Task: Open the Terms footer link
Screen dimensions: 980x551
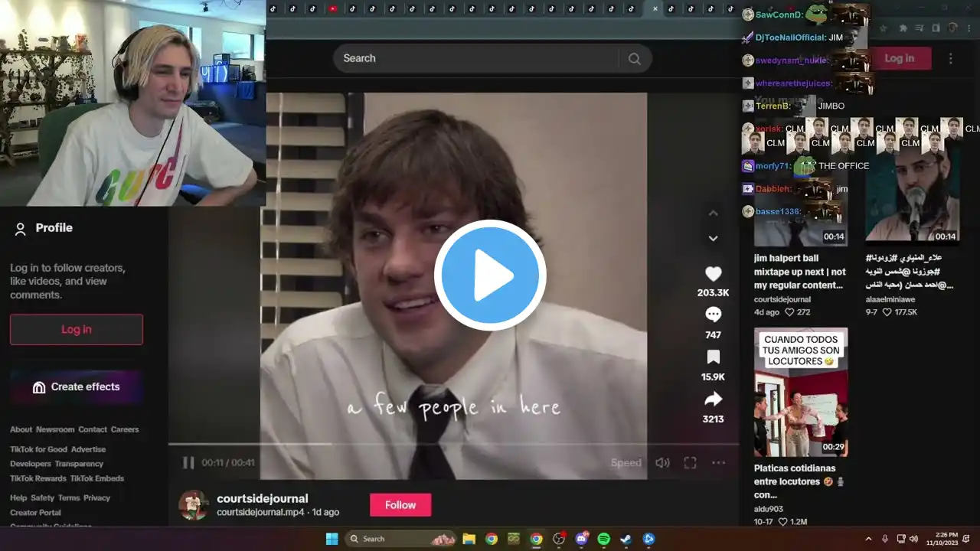Action: 69,497
